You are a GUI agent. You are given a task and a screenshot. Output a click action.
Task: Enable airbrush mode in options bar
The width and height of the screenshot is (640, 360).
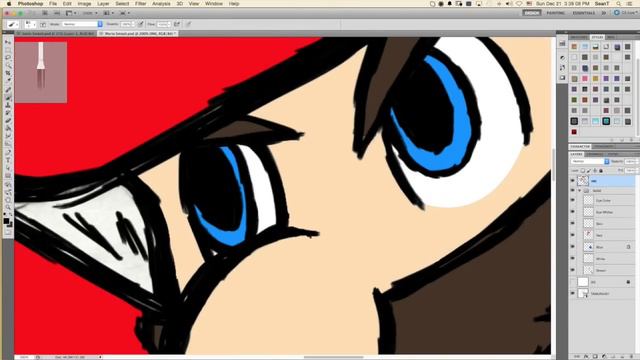point(177,24)
